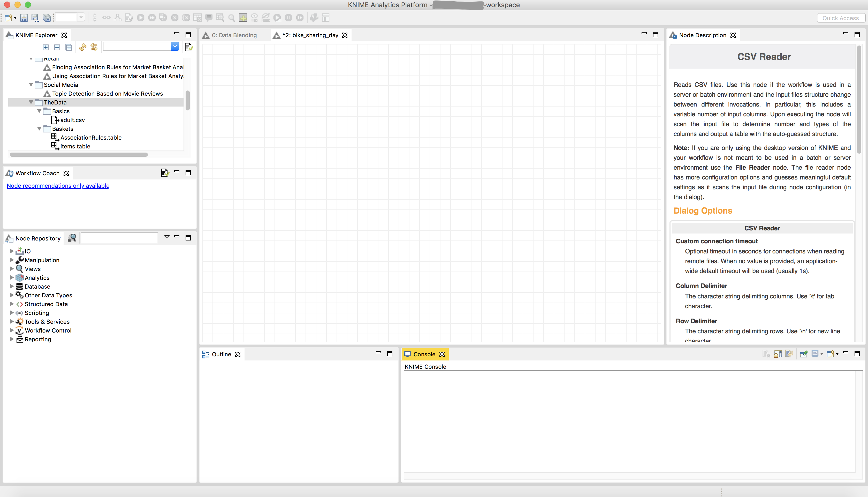Expand the Workflow Control category

12,330
